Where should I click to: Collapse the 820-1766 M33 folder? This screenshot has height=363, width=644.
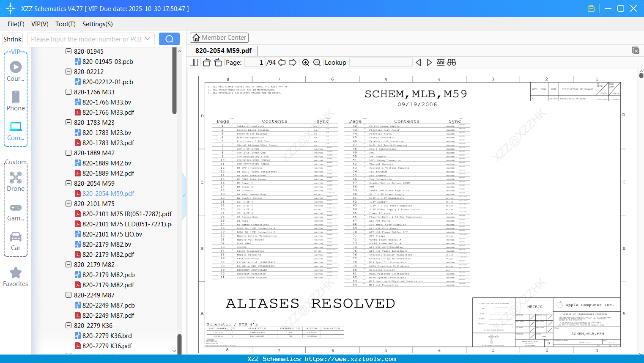click(x=69, y=92)
